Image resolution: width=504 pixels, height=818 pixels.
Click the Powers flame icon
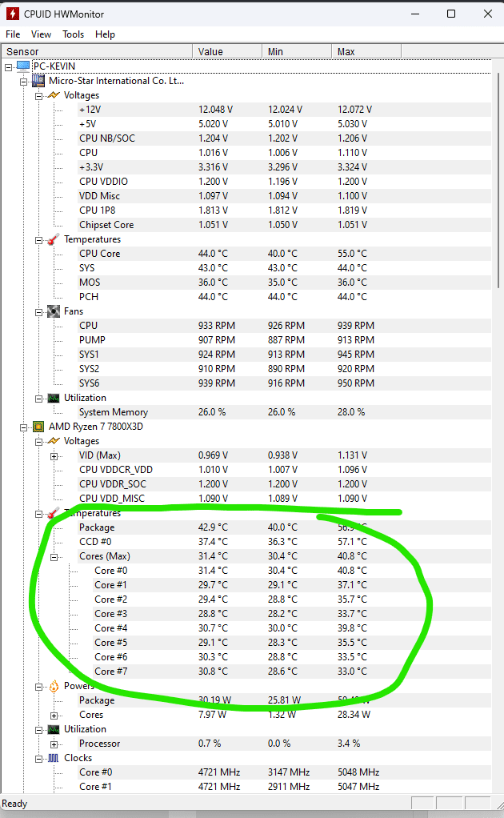pyautogui.click(x=54, y=686)
